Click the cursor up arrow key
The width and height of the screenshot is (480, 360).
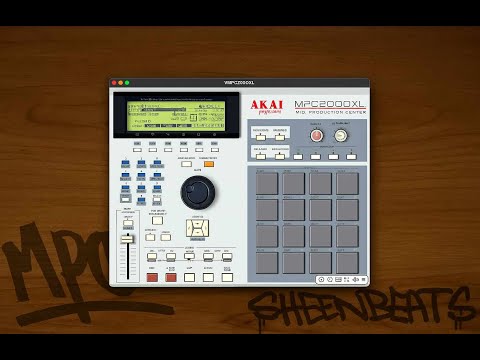198,223
